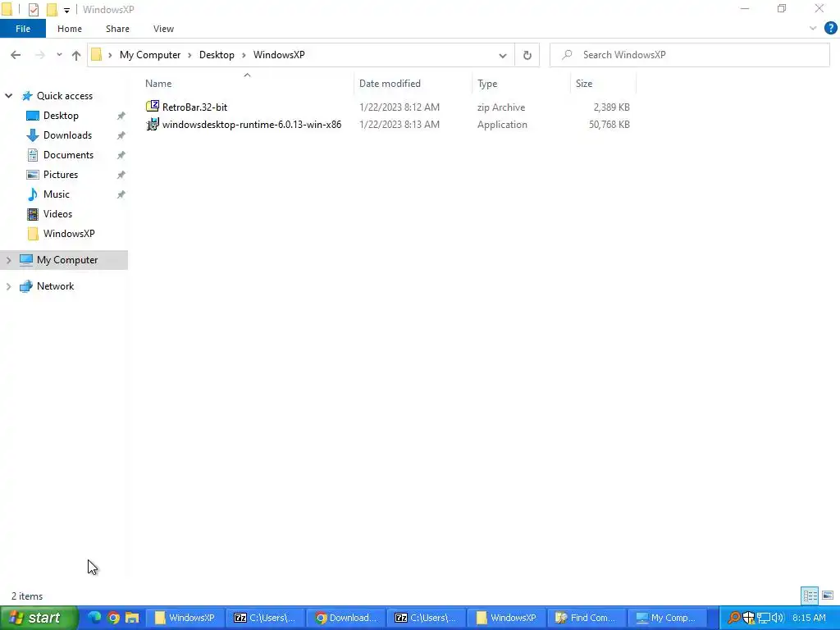Click the orange magnifier tray icon
The image size is (840, 630).
734,618
